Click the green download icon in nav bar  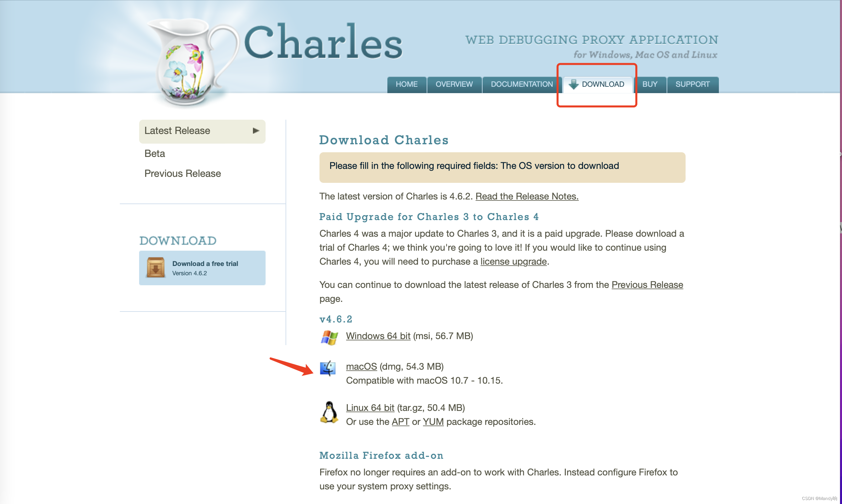(x=574, y=84)
